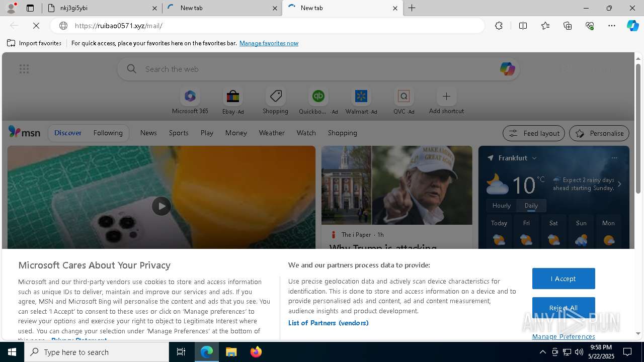The width and height of the screenshot is (644, 362).
Task: Open Collections icon
Action: [568, 26]
